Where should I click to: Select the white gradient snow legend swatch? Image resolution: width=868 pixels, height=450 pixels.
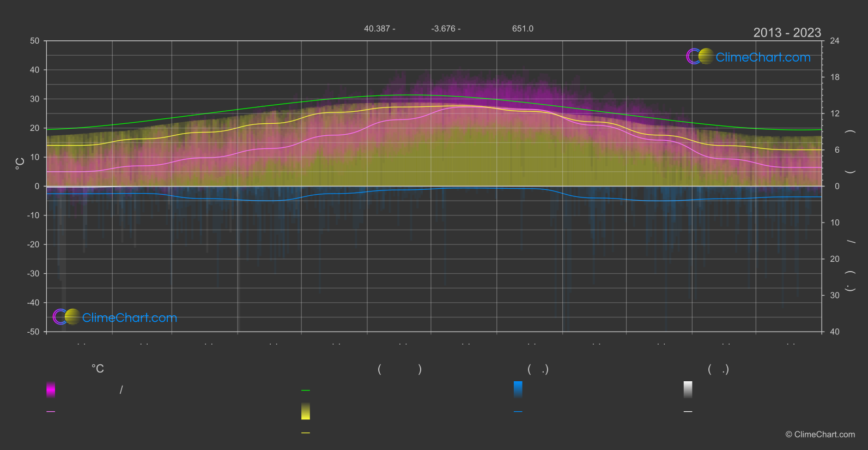tap(688, 389)
